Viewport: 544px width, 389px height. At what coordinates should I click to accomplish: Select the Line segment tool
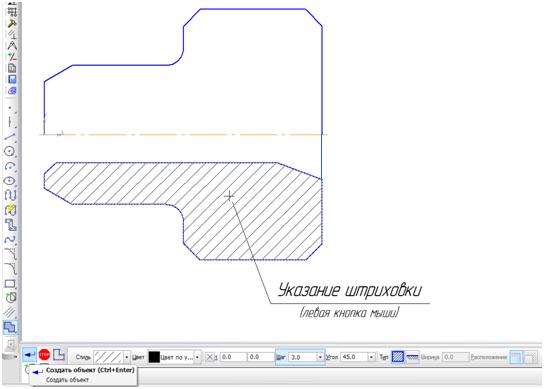10,137
